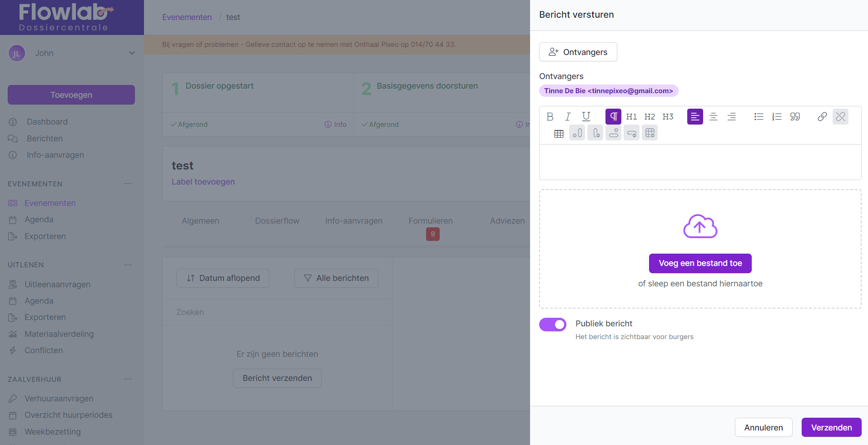This screenshot has width=868, height=445.
Task: Center align the message text
Action: point(713,117)
